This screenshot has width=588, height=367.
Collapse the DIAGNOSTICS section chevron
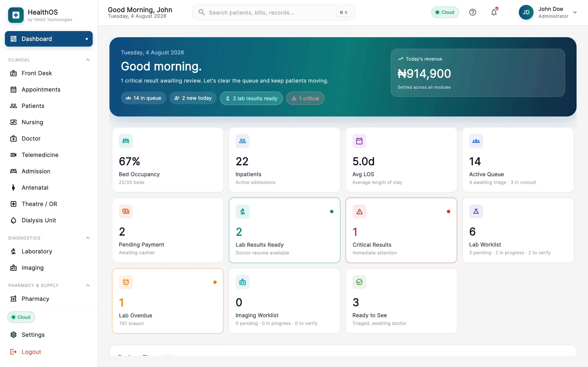pyautogui.click(x=88, y=238)
